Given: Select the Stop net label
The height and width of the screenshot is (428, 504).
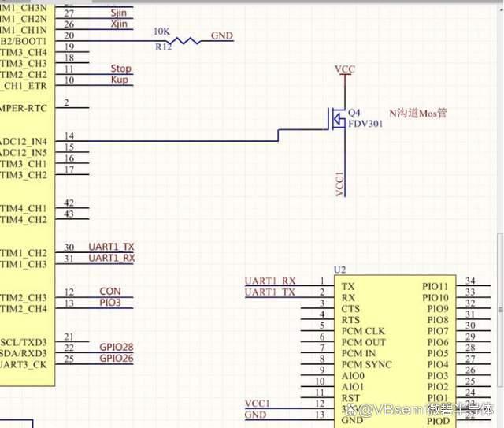Looking at the screenshot, I should (120, 69).
